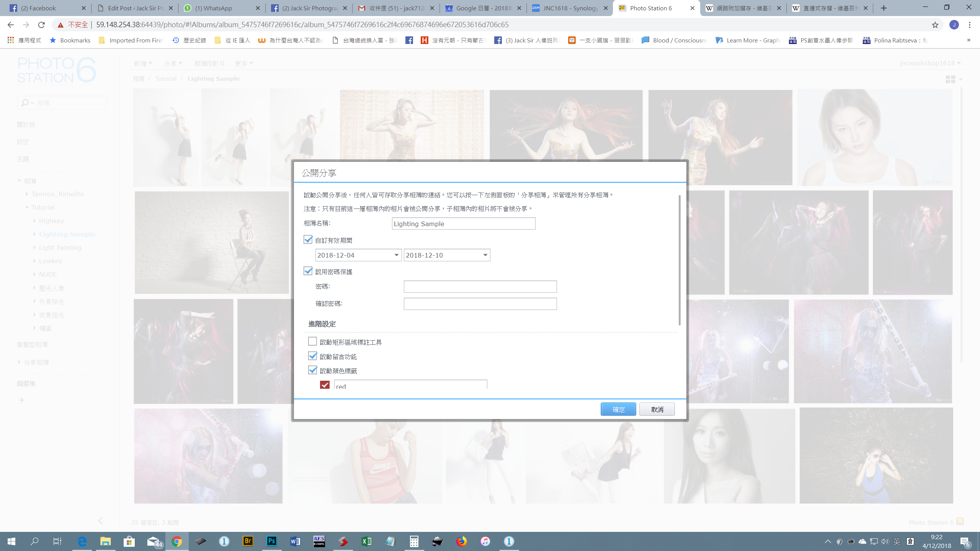Click 相簿 breadcrumb link
Screen dimensions: 980x551
point(139,78)
